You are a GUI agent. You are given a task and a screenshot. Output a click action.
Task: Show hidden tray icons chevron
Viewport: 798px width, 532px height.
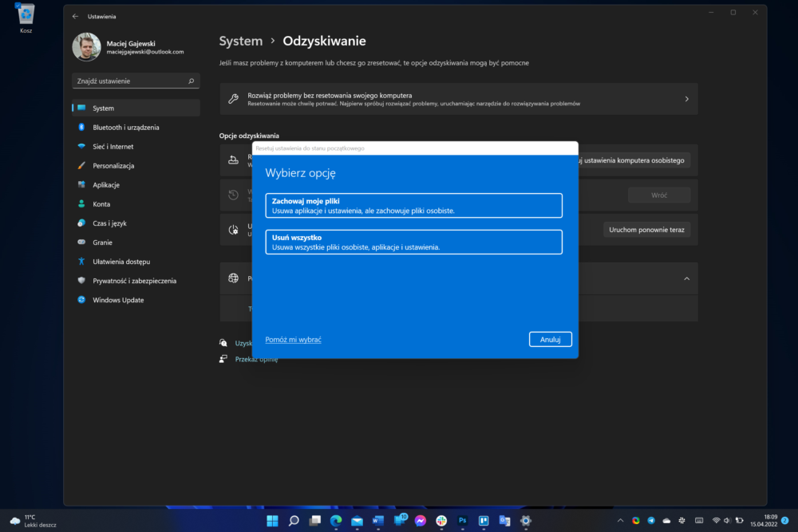coord(620,520)
